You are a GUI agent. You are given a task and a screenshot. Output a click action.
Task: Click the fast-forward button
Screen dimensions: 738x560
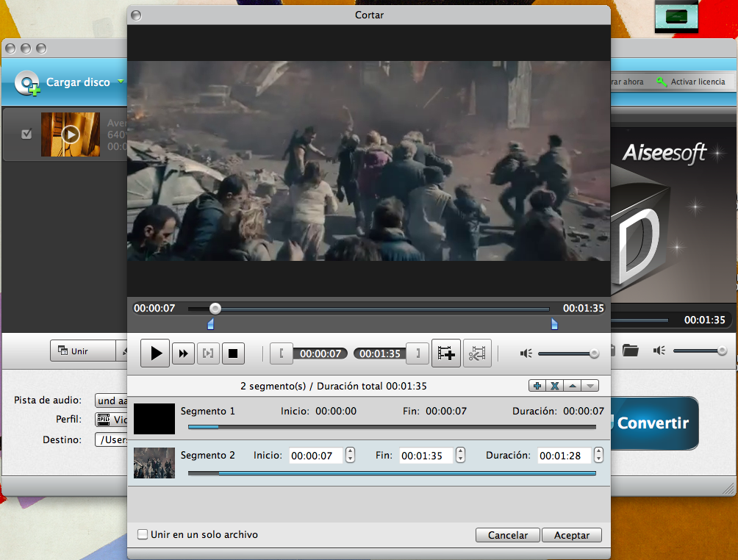(x=184, y=353)
